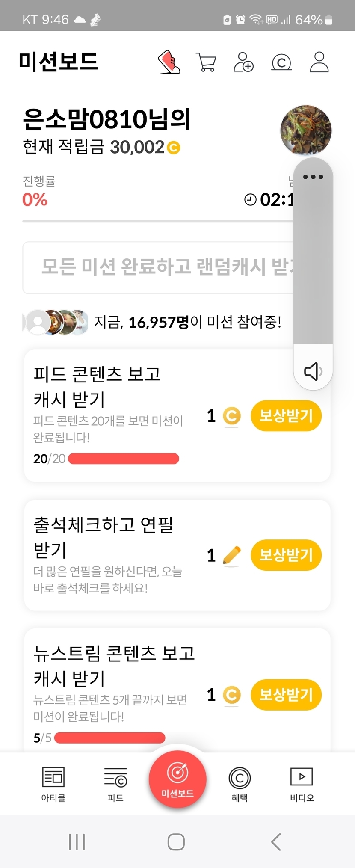
Task: Tap the speaker volume icon
Action: 313,371
